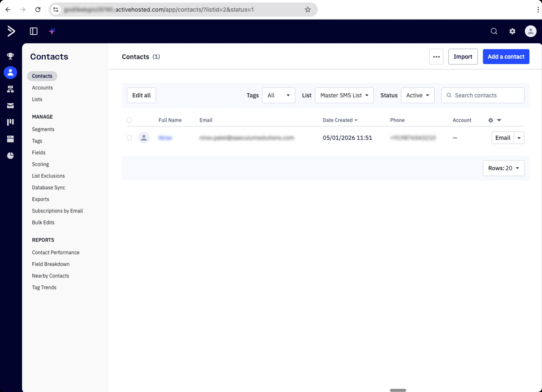Click the Email column header
The height and width of the screenshot is (392, 542).
pyautogui.click(x=206, y=120)
